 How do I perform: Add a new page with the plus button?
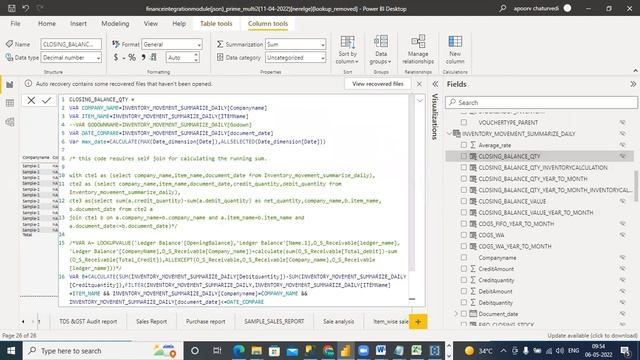pos(418,322)
